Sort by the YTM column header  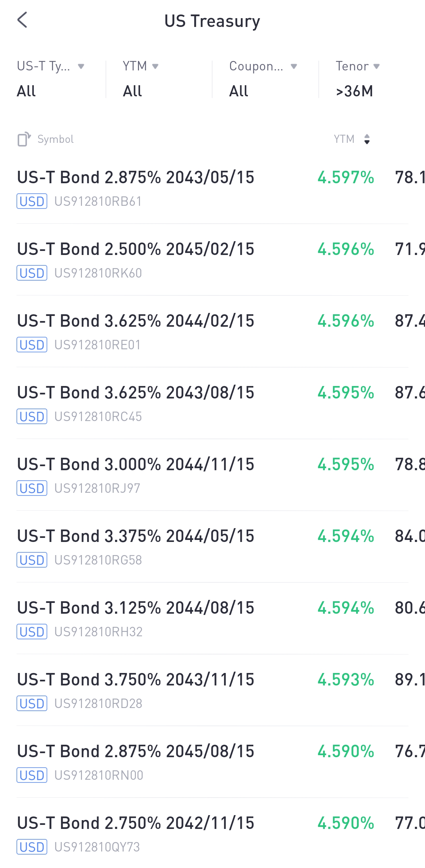(344, 139)
